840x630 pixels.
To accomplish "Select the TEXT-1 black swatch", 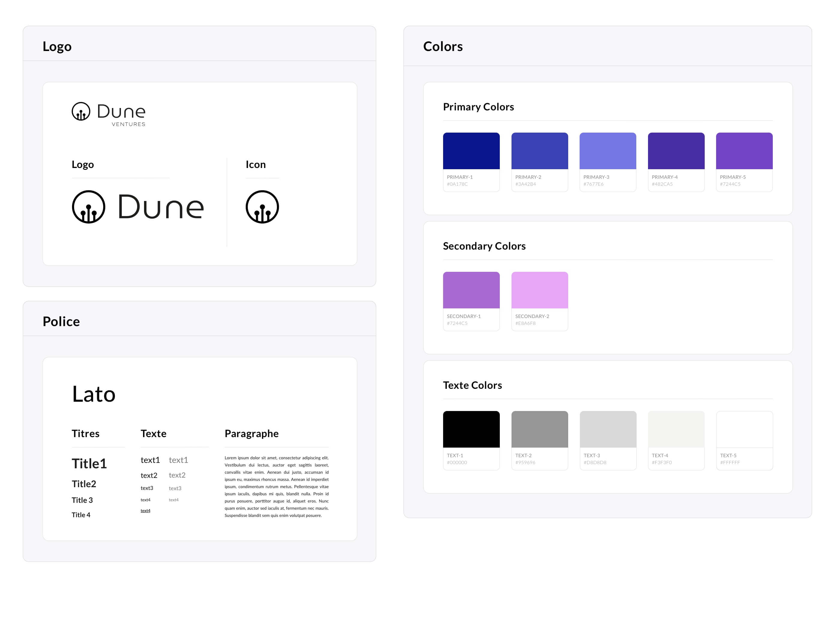I will [471, 429].
